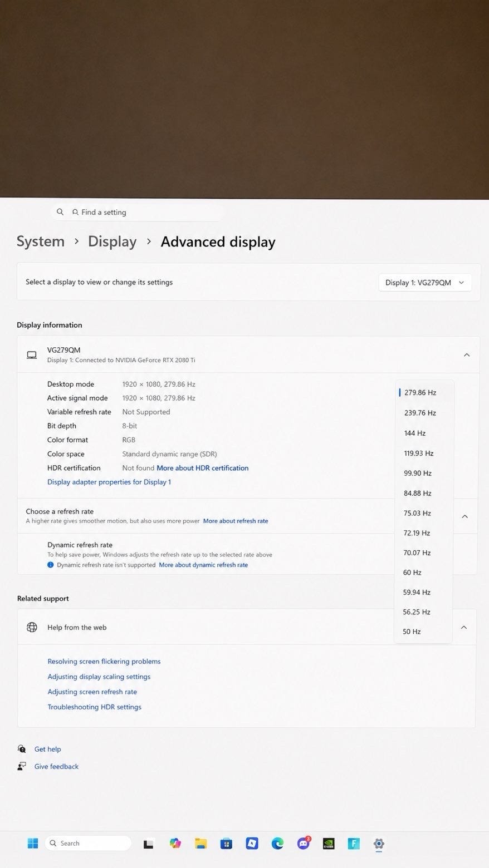489x868 pixels.
Task: Pick the 119.93 Hz option
Action: coord(424,453)
